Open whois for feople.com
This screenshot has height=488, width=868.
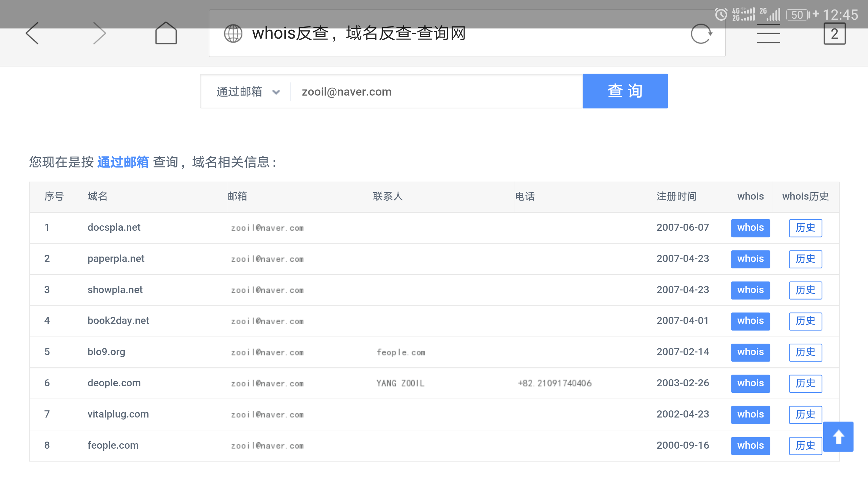tap(750, 446)
